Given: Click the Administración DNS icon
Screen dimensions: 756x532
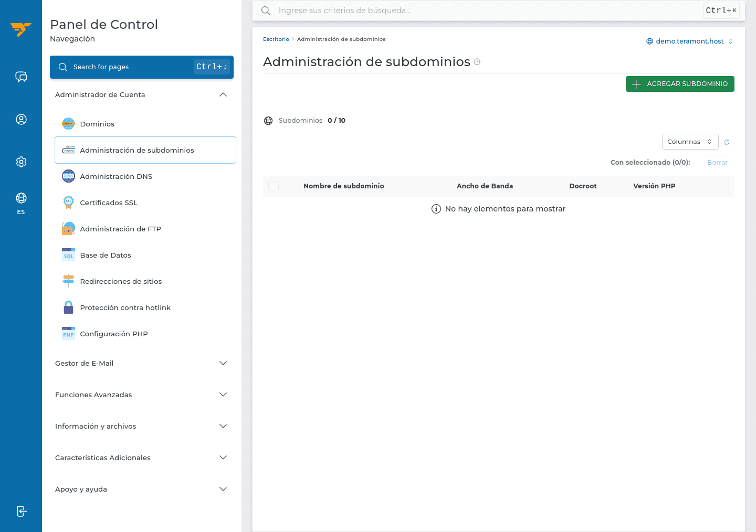Looking at the screenshot, I should [x=68, y=176].
